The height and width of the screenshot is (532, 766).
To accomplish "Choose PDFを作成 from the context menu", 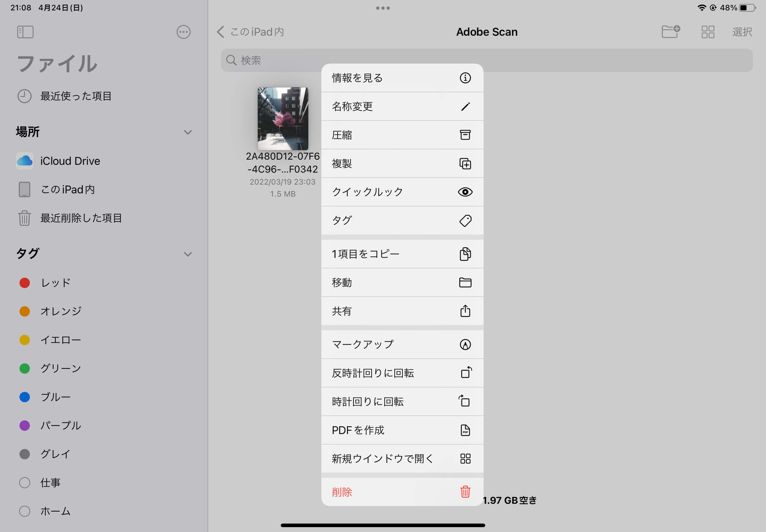I will tap(402, 430).
